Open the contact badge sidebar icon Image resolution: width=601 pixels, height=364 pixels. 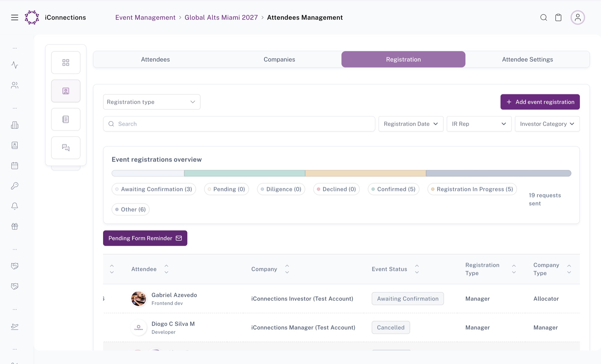[15, 145]
